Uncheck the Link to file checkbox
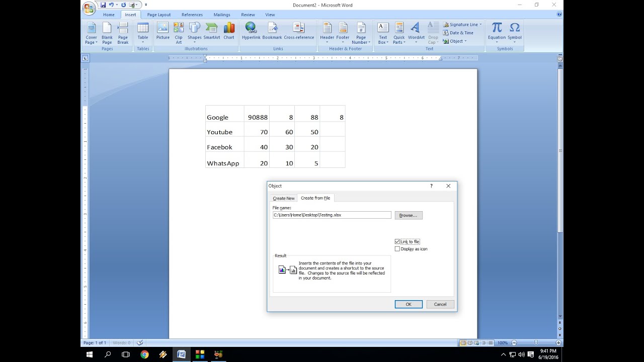644x362 pixels. (397, 242)
